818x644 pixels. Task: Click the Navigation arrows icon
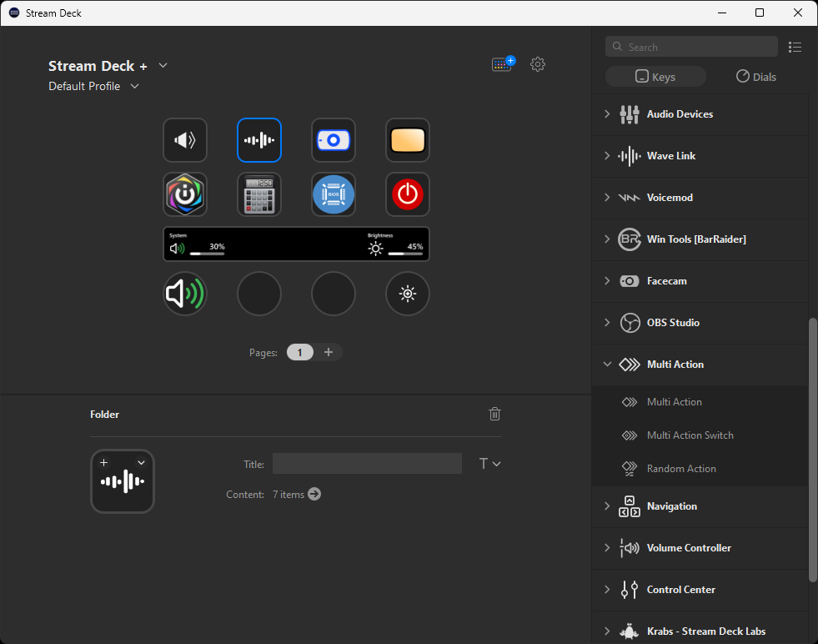(x=630, y=506)
